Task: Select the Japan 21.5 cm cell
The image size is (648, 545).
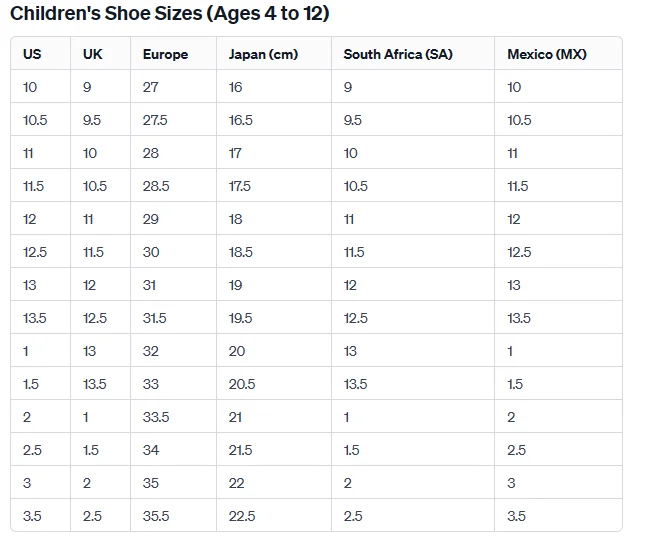Action: tap(241, 450)
